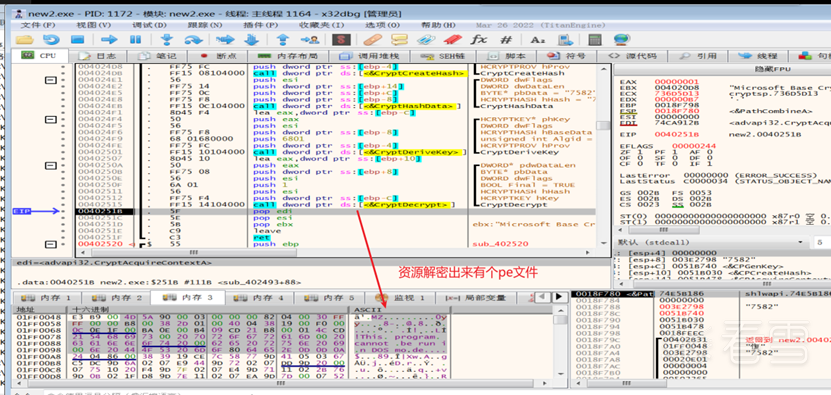Image resolution: width=831 pixels, height=395 pixels.
Task: Open the Variables hash icon
Action: (x=506, y=39)
